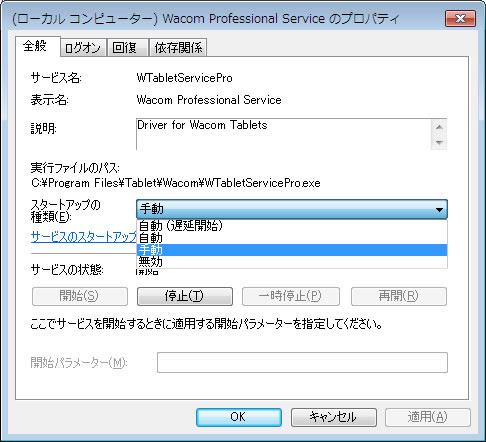This screenshot has width=486, height=442.
Task: Open the ログオン tab
Action: 83,48
